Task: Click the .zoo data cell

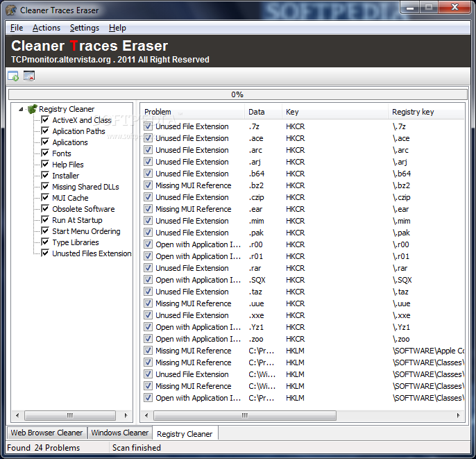Action: [256, 339]
